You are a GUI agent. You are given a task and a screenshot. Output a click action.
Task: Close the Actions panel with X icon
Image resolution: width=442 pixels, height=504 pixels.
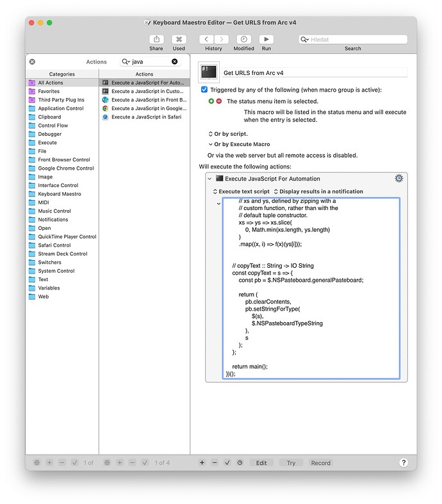32,61
